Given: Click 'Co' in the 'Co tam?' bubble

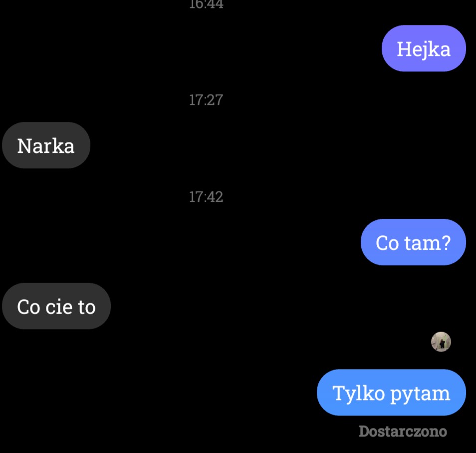Looking at the screenshot, I should click(x=387, y=243).
